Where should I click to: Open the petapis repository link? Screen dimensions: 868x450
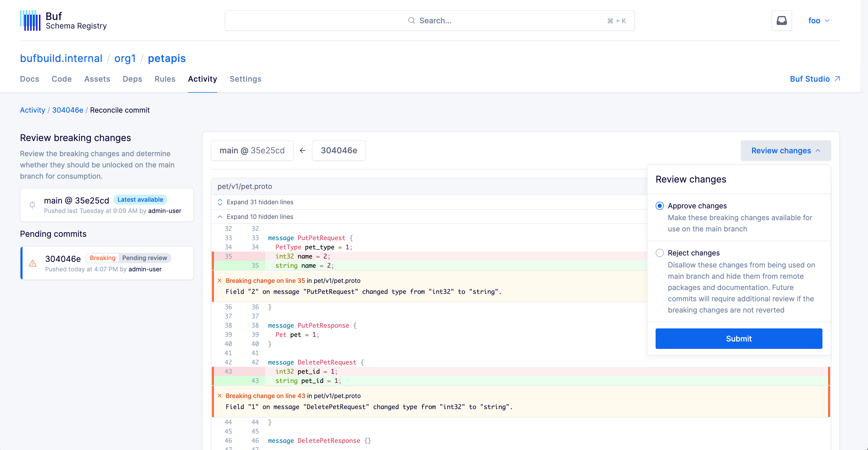click(167, 58)
